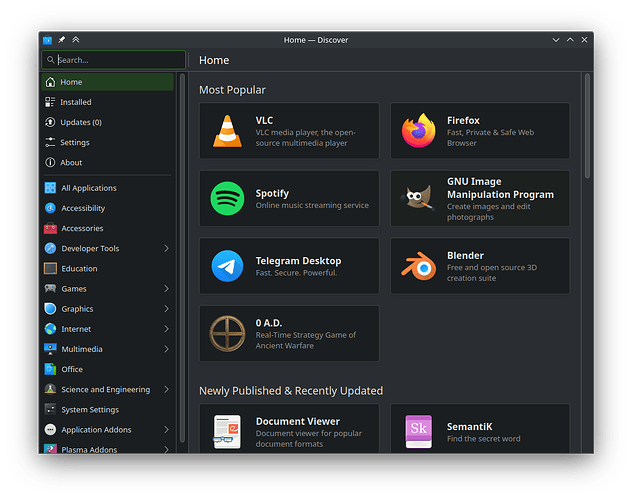Click the SemantiK Sk icon
The width and height of the screenshot is (633, 500).
click(x=419, y=431)
